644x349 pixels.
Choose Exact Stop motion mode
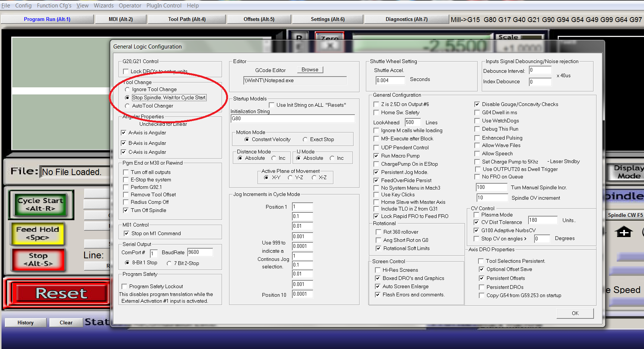(305, 140)
